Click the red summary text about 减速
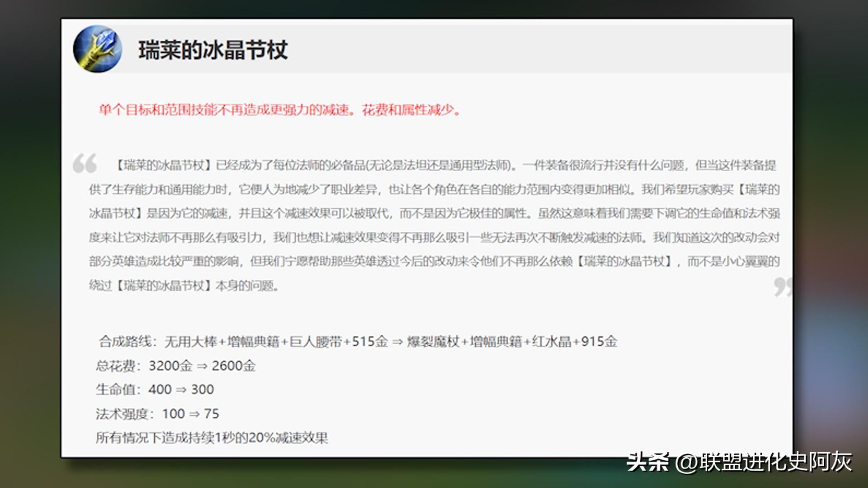Image resolution: width=868 pixels, height=488 pixels. [279, 110]
